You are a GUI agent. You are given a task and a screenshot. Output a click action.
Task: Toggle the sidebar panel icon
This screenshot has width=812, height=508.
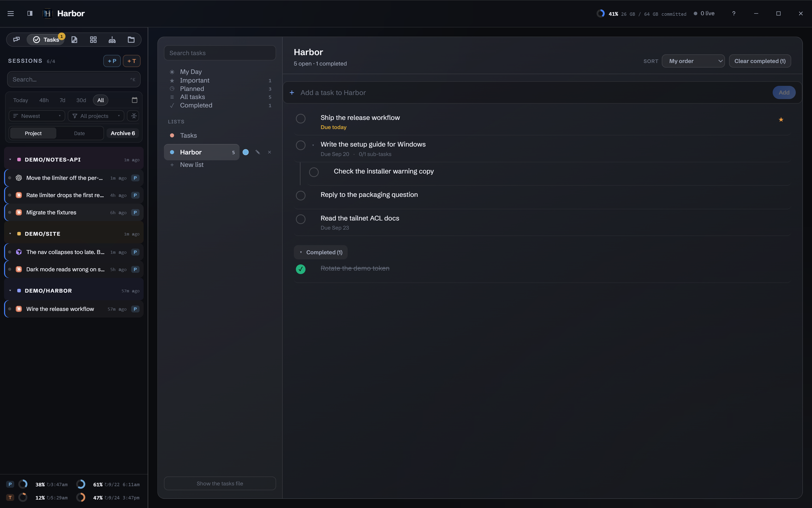tap(30, 13)
